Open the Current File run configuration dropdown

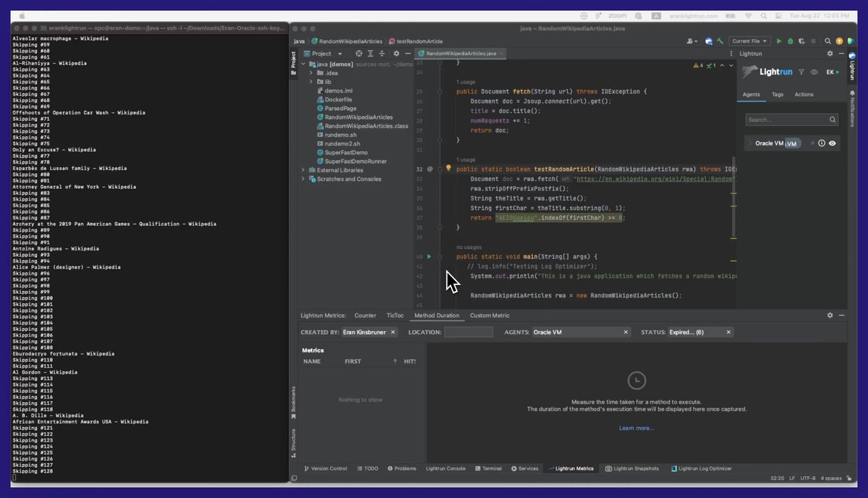[749, 41]
